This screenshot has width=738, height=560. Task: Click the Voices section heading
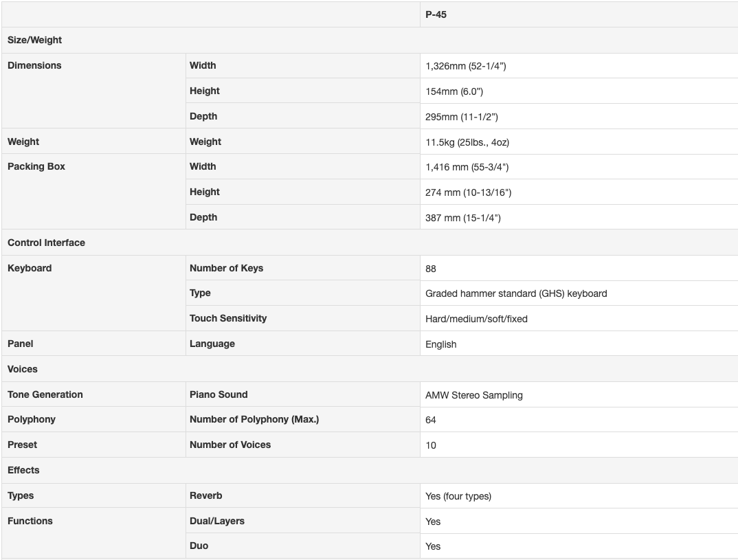[x=23, y=369]
